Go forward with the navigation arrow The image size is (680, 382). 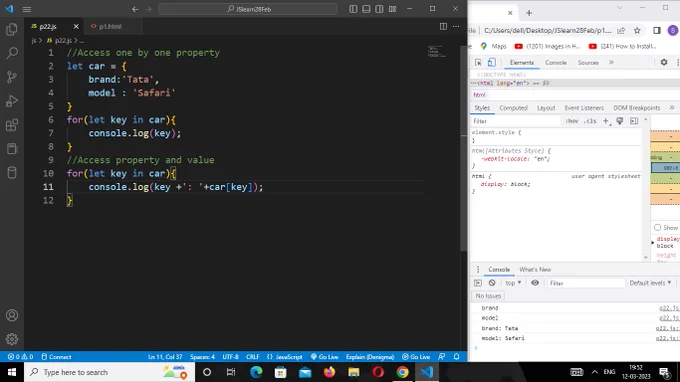pyautogui.click(x=148, y=9)
